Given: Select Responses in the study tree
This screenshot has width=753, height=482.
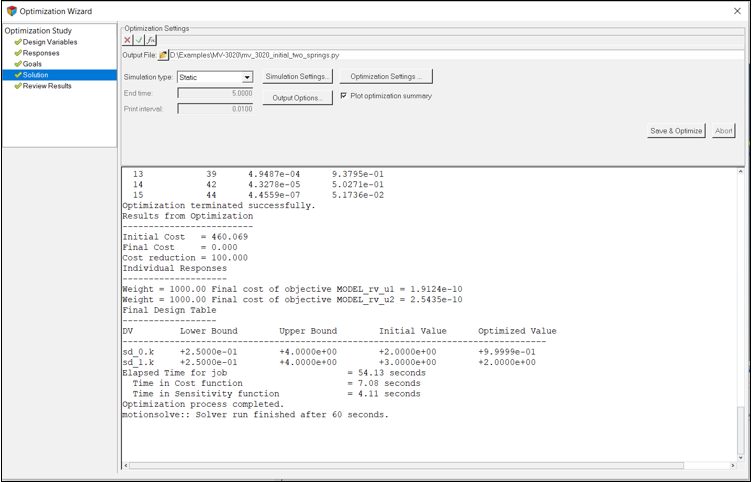Looking at the screenshot, I should pos(41,53).
